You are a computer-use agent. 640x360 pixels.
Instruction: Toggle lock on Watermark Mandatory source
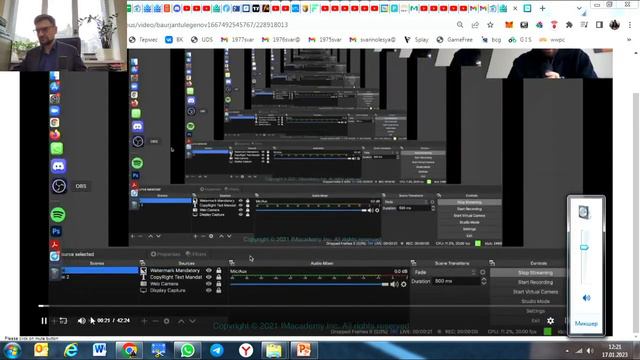point(219,270)
